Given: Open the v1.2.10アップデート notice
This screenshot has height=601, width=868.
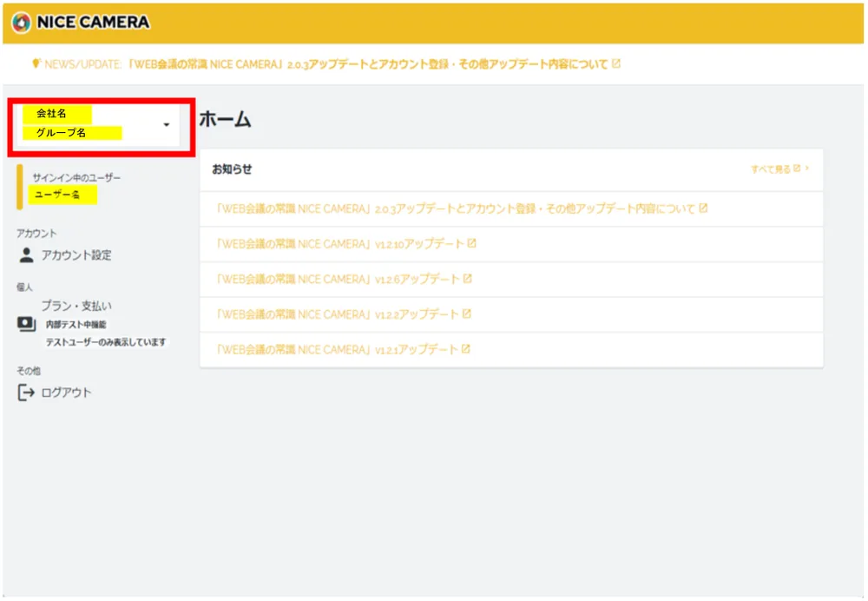Looking at the screenshot, I should (340, 244).
